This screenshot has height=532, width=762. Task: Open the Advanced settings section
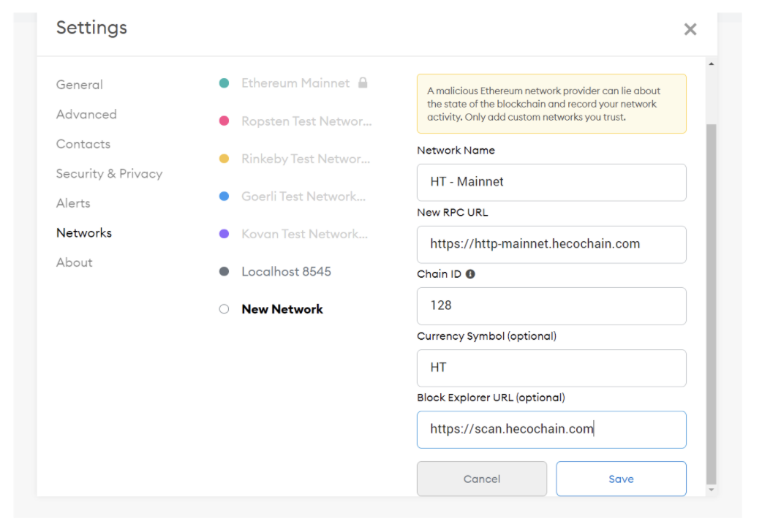(86, 114)
